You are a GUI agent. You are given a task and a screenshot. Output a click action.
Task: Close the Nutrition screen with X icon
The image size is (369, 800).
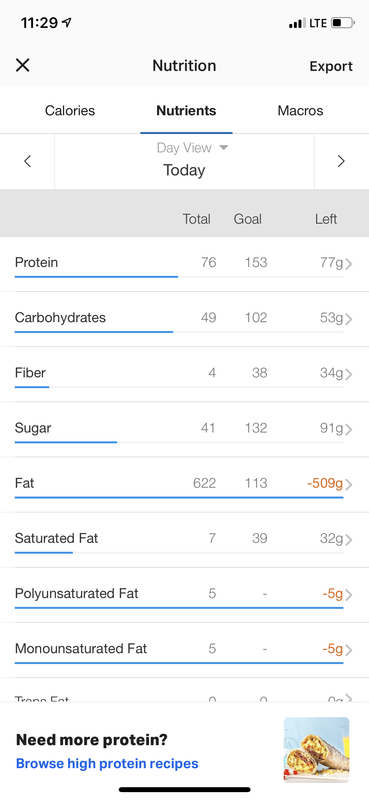(22, 65)
